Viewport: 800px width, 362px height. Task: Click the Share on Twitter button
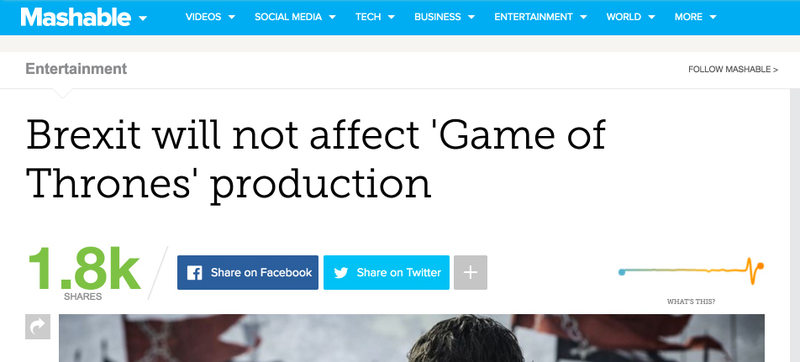(386, 273)
